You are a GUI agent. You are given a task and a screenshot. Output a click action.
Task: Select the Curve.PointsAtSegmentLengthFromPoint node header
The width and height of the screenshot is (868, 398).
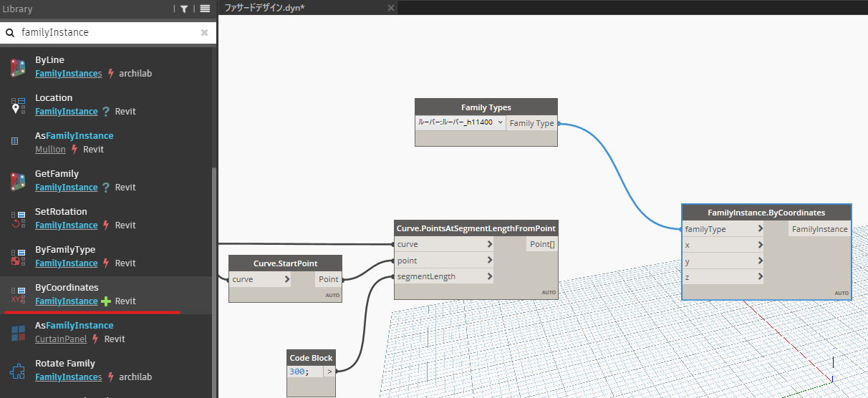coord(476,228)
